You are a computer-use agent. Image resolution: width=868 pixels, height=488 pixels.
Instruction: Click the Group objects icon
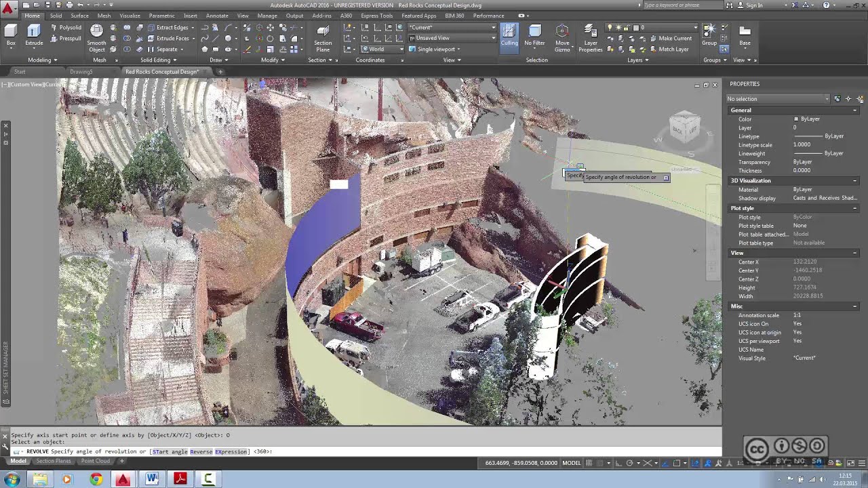[709, 35]
